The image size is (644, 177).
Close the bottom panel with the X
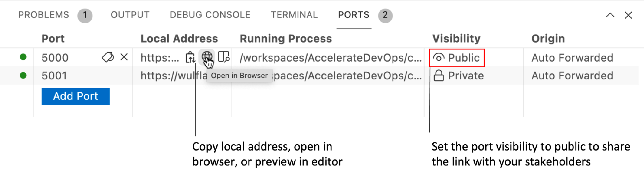[628, 15]
